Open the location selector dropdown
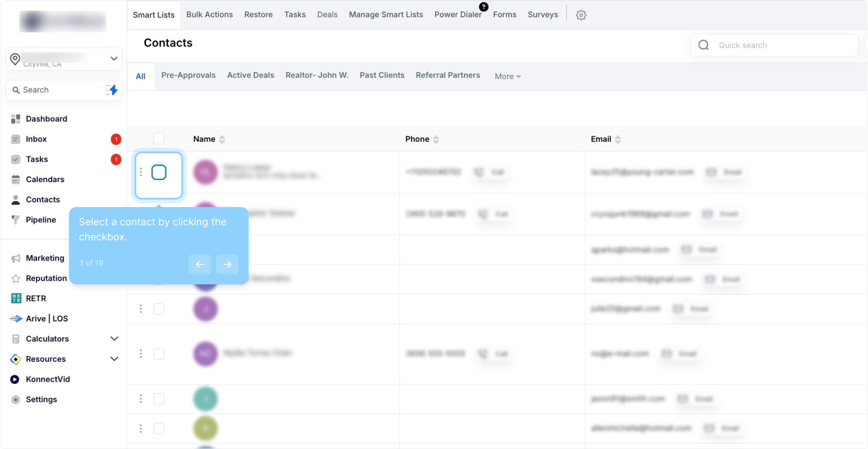 coord(113,59)
